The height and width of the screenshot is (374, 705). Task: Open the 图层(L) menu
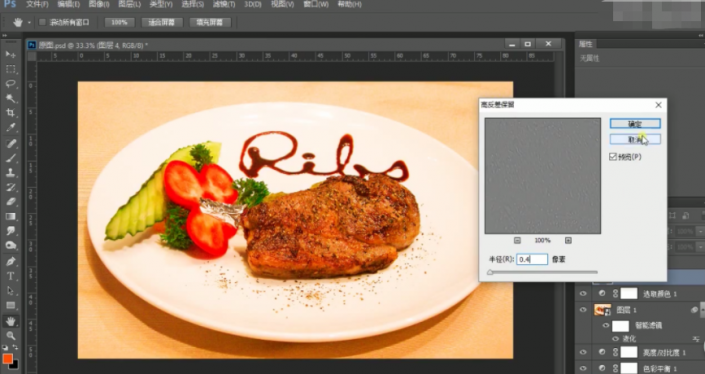coord(129,4)
